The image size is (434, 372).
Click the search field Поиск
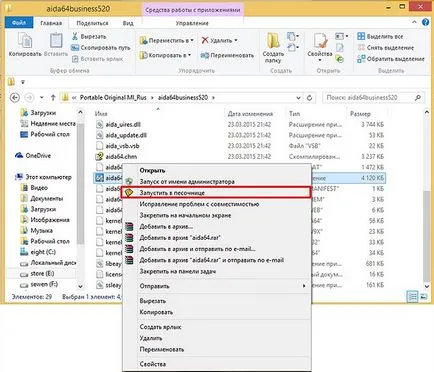(374, 98)
